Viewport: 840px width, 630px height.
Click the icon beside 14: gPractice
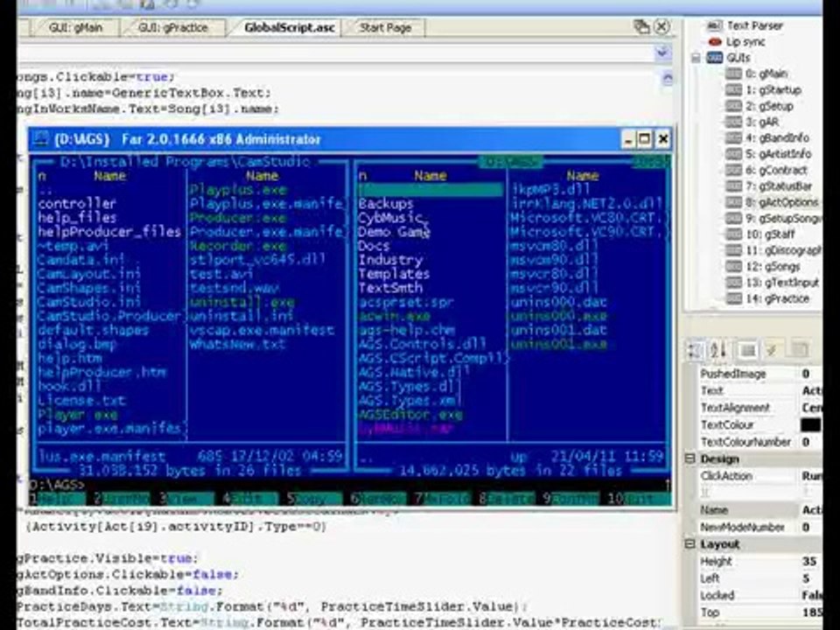[733, 298]
